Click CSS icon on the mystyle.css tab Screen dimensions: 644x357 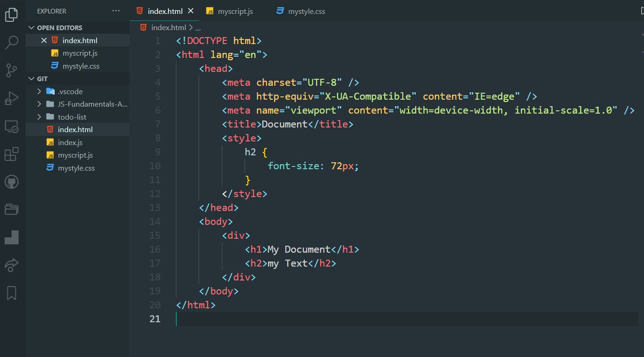click(280, 11)
